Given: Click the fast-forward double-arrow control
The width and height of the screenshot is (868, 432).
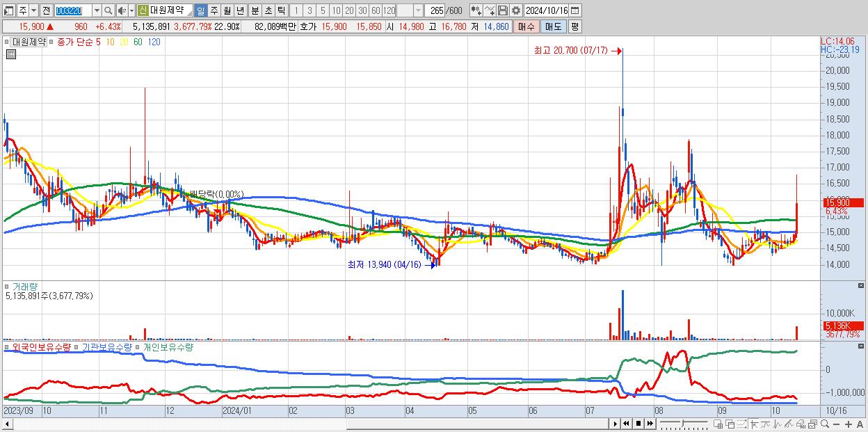Looking at the screenshot, I should coord(650,424).
